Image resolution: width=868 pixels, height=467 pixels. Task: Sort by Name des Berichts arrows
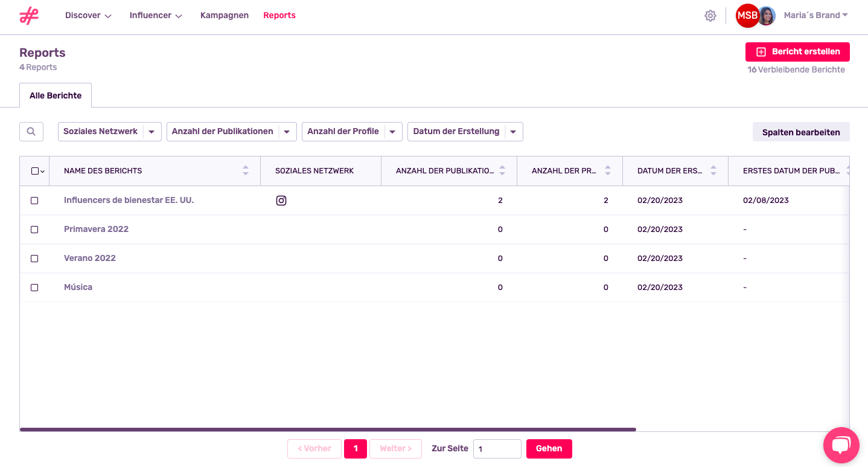(x=246, y=171)
